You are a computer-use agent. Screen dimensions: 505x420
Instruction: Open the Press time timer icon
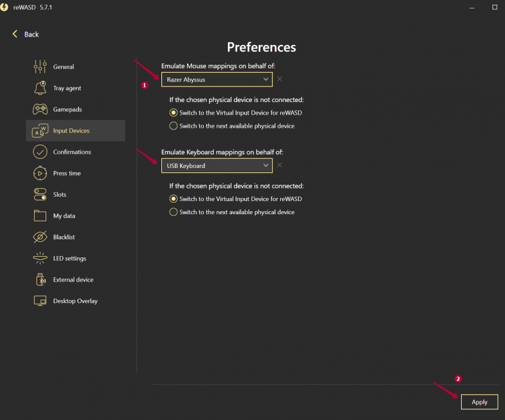pyautogui.click(x=40, y=173)
